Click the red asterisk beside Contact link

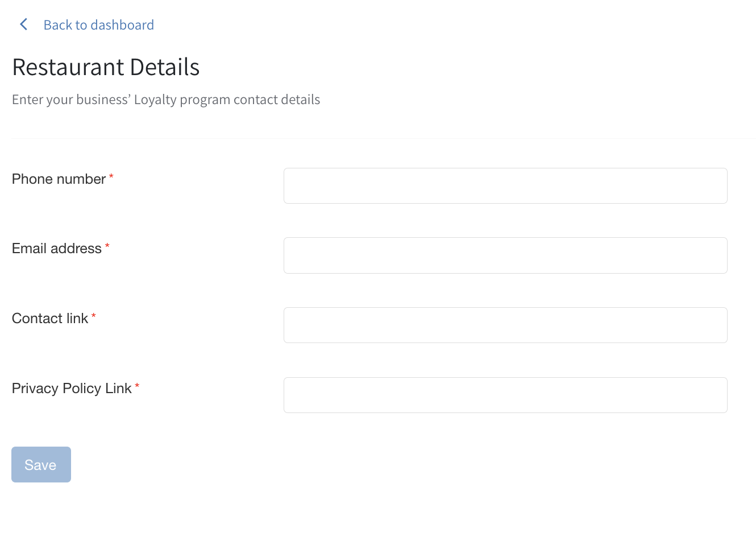[94, 316]
